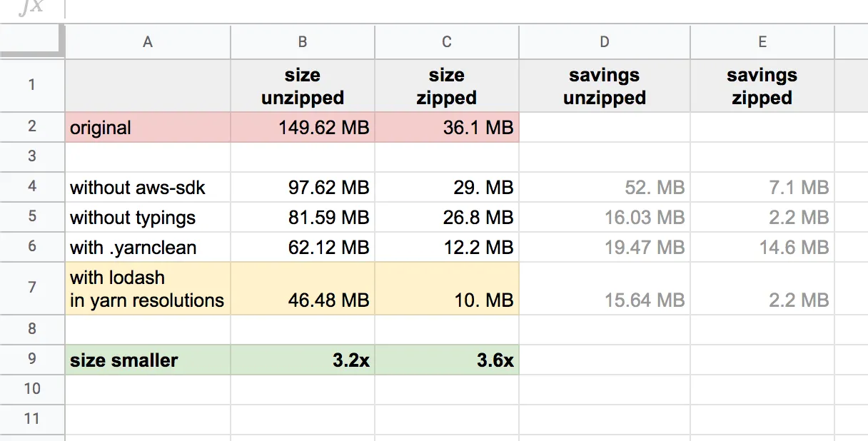Select the green "size smaller" cell
Screen dimensions: 868x441
[148, 360]
